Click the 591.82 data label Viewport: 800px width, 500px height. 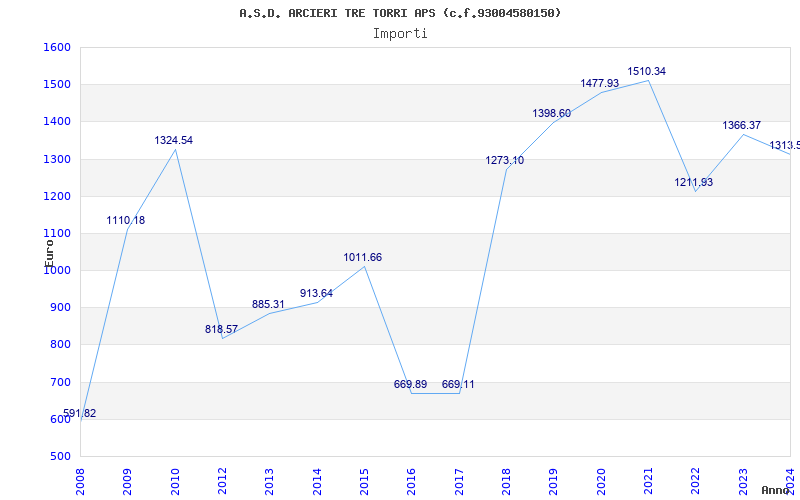(x=80, y=413)
